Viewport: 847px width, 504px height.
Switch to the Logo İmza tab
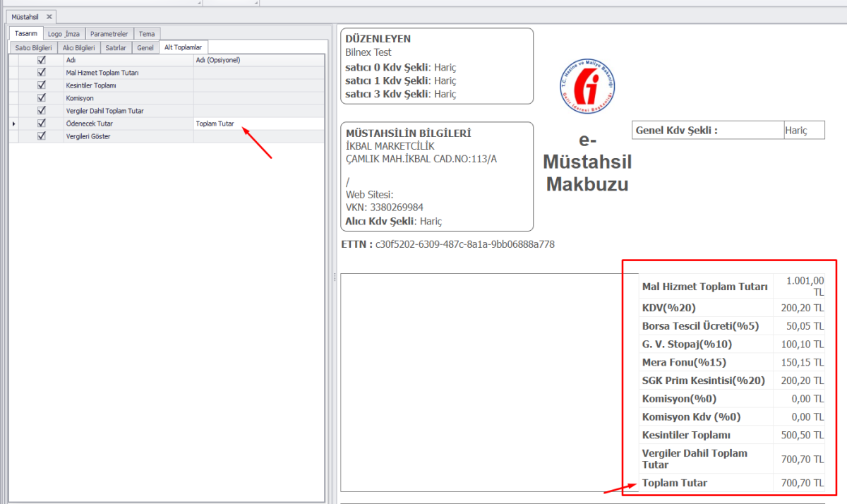[x=64, y=34]
